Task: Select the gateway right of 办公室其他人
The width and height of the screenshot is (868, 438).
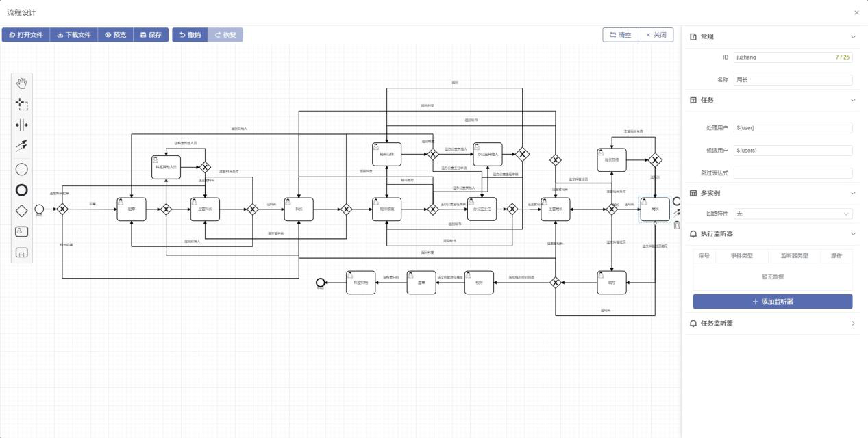Action: click(523, 154)
